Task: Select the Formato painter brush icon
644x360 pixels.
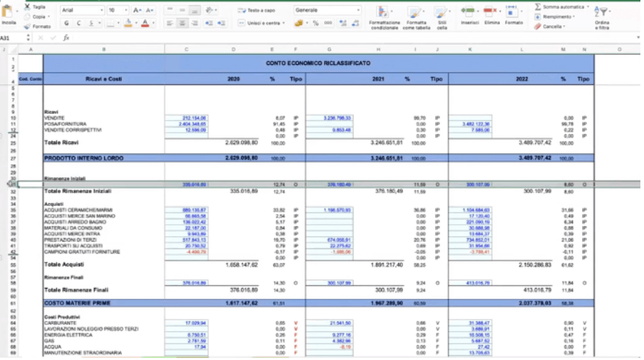Action: tap(27, 26)
